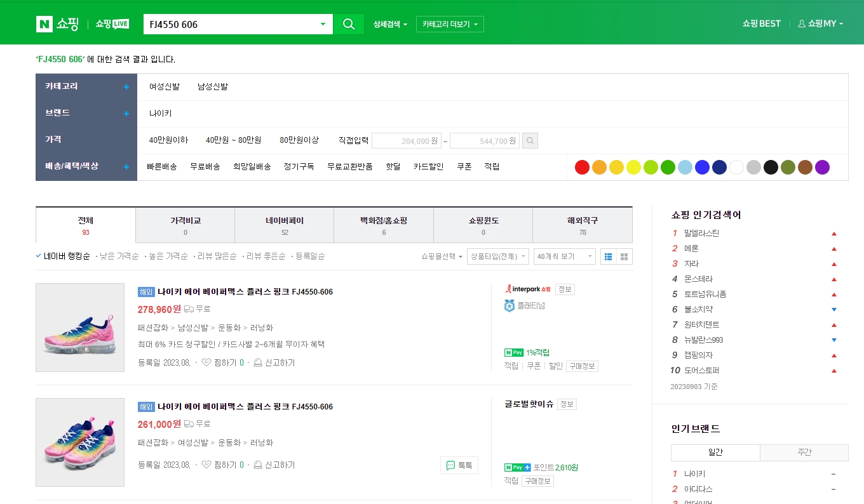Filter by 남성신발 category
Viewport: 864px width, 504px height.
213,86
